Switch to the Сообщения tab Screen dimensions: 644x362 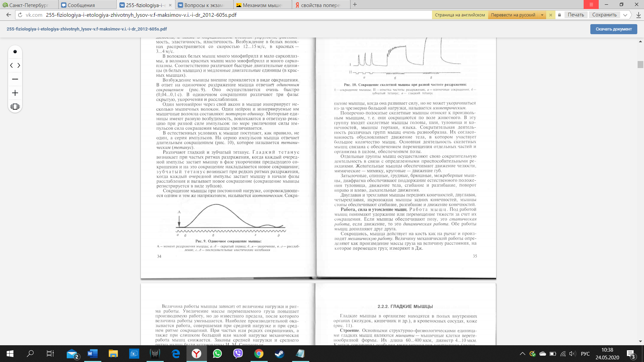pos(81,5)
